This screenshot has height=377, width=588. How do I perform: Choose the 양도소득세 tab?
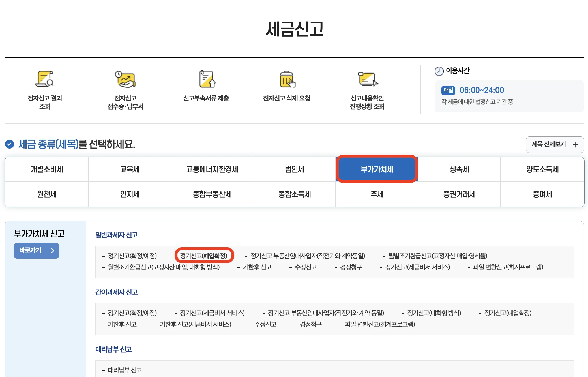click(542, 169)
